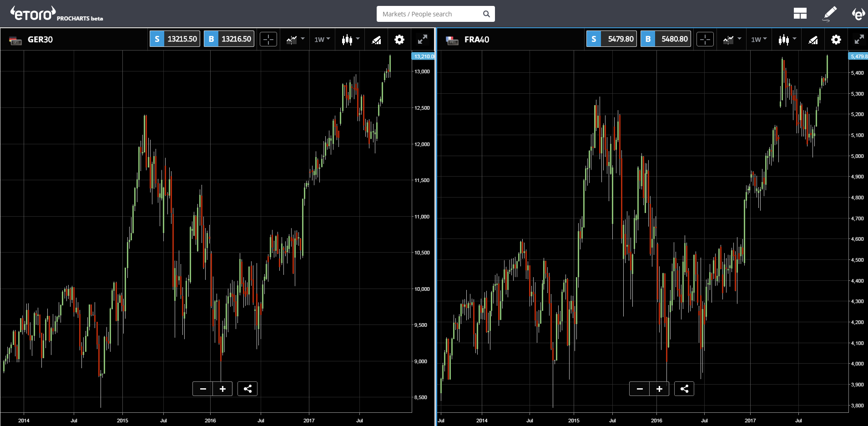Sell FRA40 at 5479.80
The height and width of the screenshot is (426, 868).
pos(611,39)
